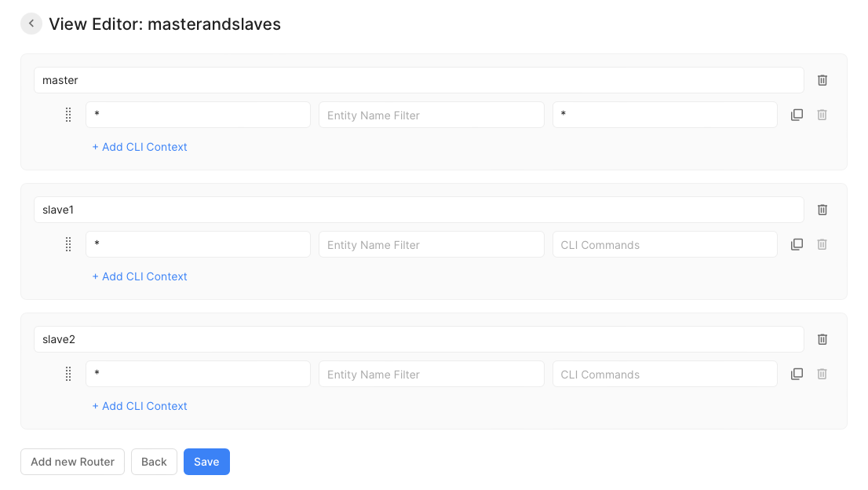Screen dimensions: 868x490
Task: Click Entity Name Filter field for slave1
Action: tap(431, 244)
